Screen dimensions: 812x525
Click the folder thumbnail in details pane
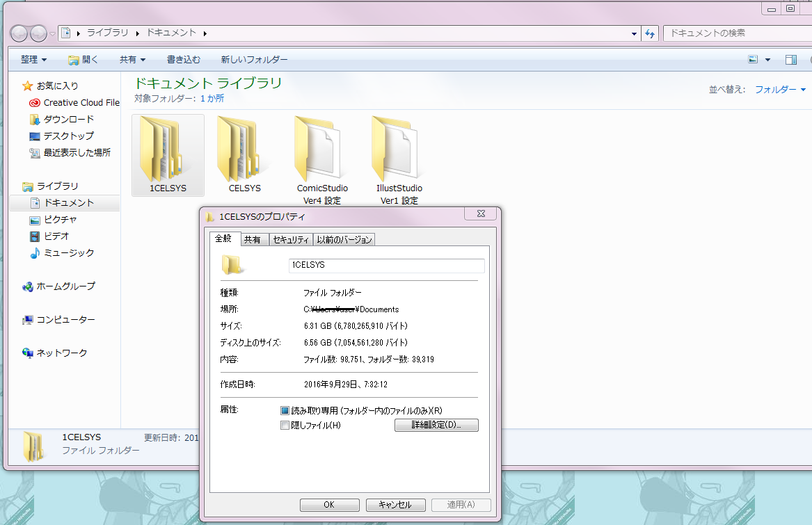[33, 446]
